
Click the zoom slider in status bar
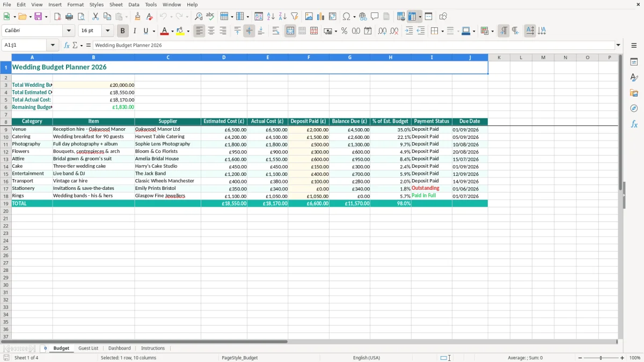click(601, 358)
